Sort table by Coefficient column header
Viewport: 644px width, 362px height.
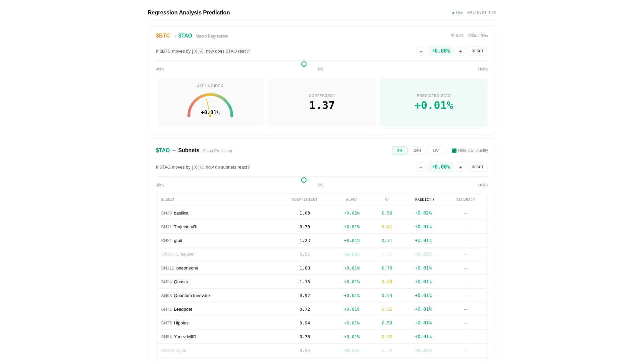305,199
